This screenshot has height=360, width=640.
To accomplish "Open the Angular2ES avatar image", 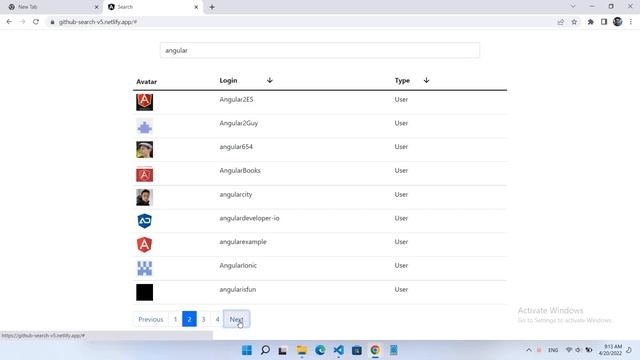I will (144, 102).
